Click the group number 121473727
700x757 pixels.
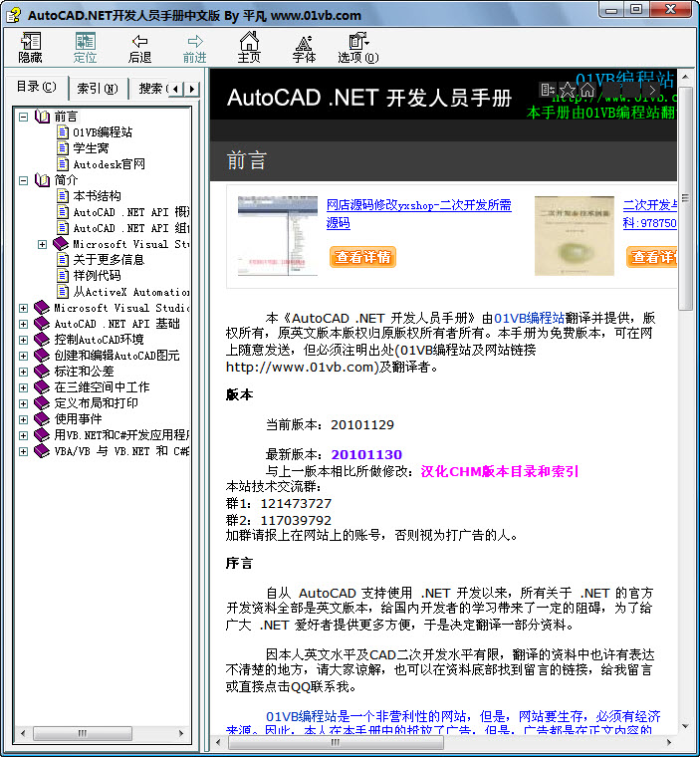coord(296,504)
